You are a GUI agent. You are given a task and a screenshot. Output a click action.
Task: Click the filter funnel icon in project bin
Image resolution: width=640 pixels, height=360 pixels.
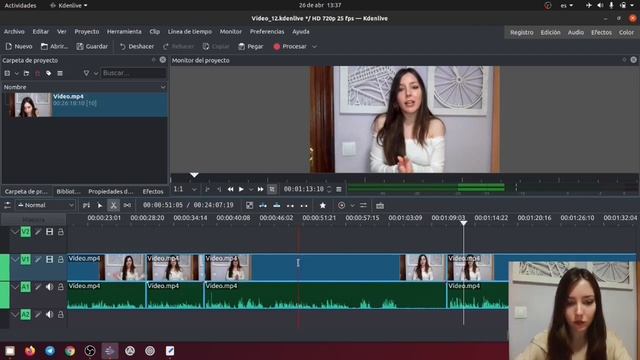click(86, 73)
